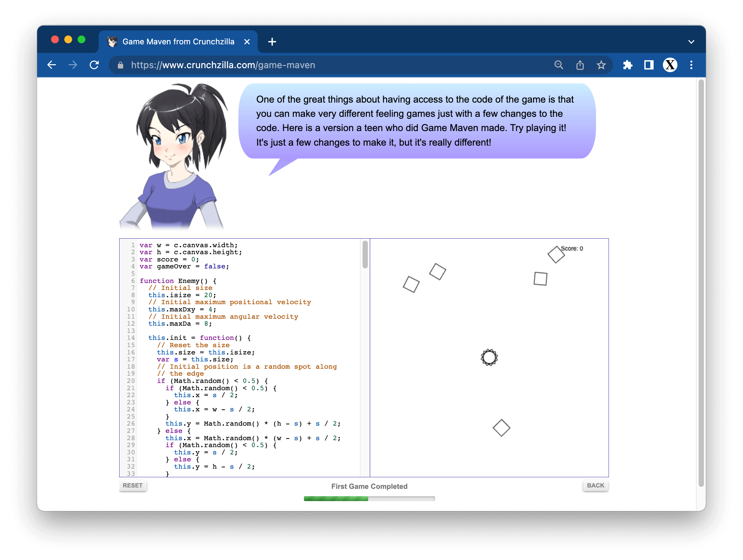Viewport: 743px width, 560px height.
Task: Click the padlock site info icon
Action: pos(120,65)
